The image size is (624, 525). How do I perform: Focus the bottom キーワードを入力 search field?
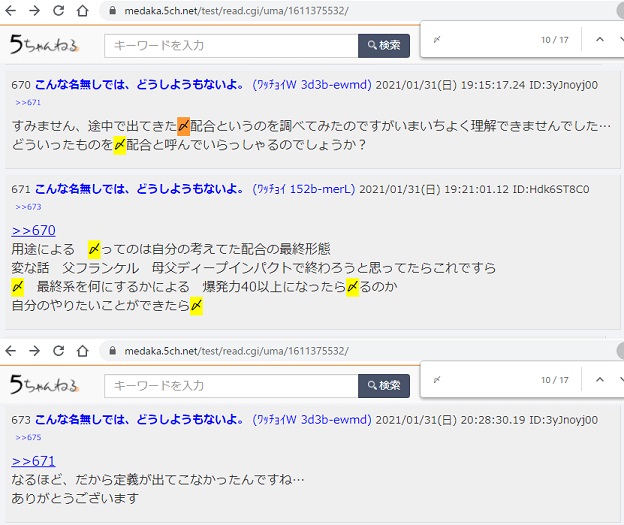(x=231, y=386)
